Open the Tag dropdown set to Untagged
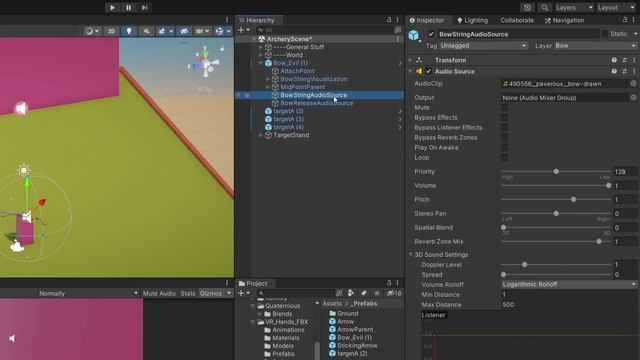640x360 pixels. coord(483,46)
